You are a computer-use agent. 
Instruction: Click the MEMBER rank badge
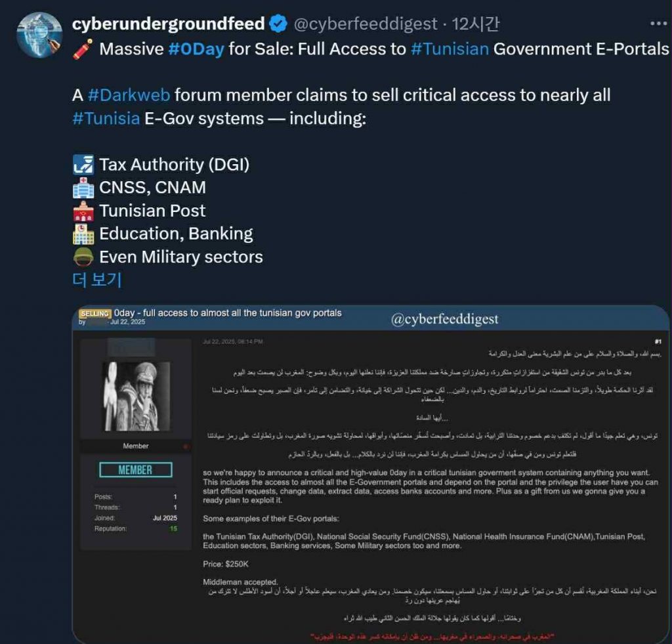tap(135, 470)
